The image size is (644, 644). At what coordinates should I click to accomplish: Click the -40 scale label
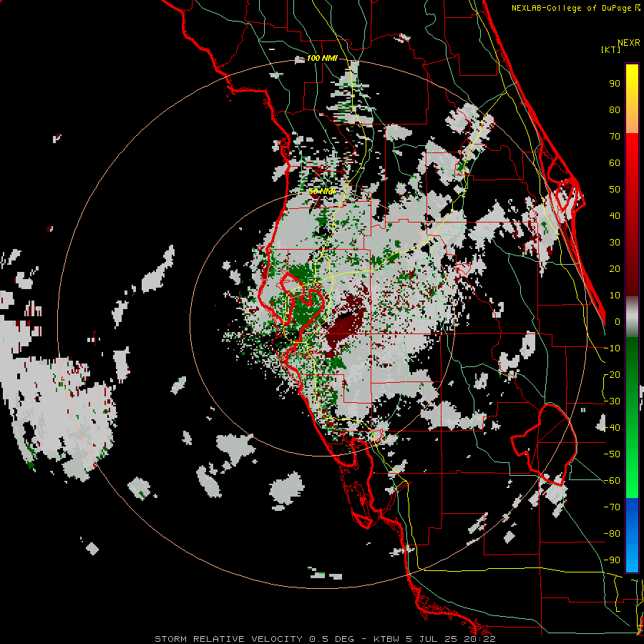tap(612, 428)
